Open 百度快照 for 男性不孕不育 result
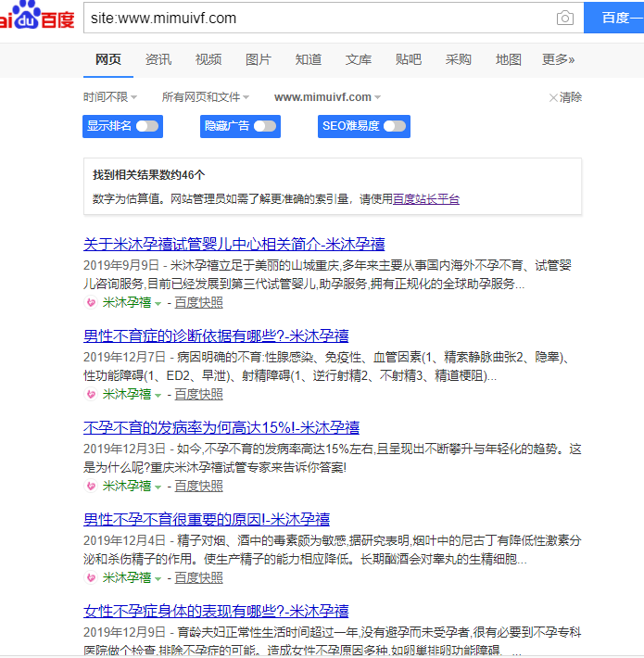This screenshot has height=658, width=644. pyautogui.click(x=198, y=578)
